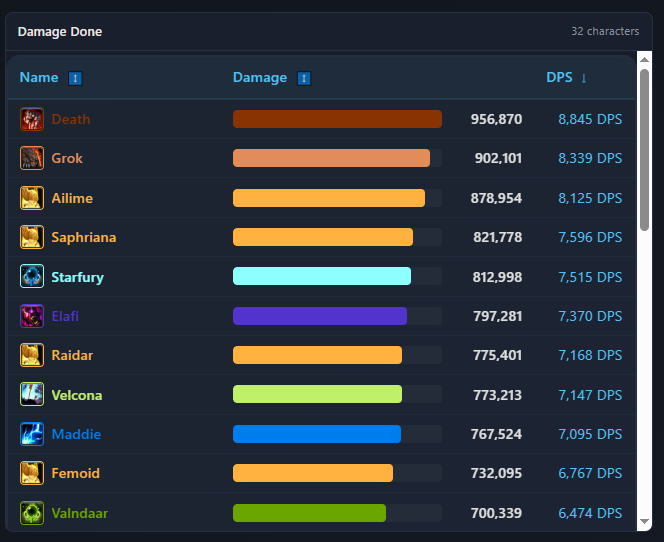Image resolution: width=664 pixels, height=542 pixels.
Task: Click Maddie's blue damage bar
Action: coord(317,434)
